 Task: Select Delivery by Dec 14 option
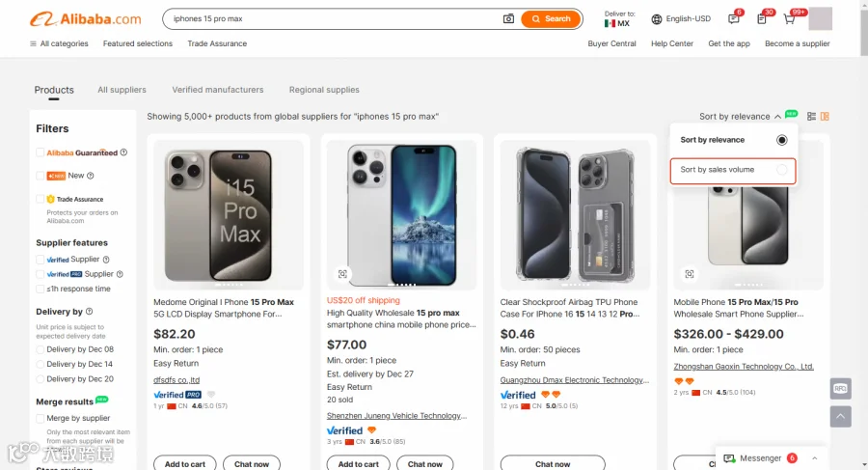click(40, 364)
